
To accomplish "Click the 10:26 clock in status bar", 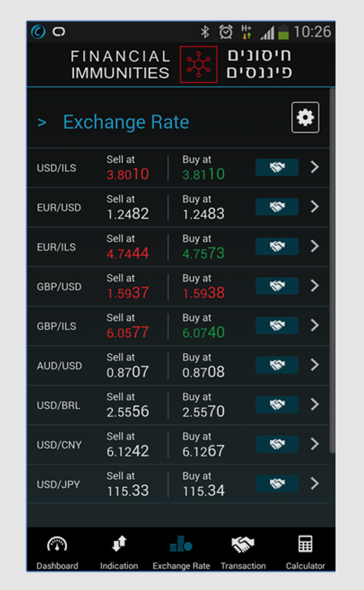I will point(312,32).
